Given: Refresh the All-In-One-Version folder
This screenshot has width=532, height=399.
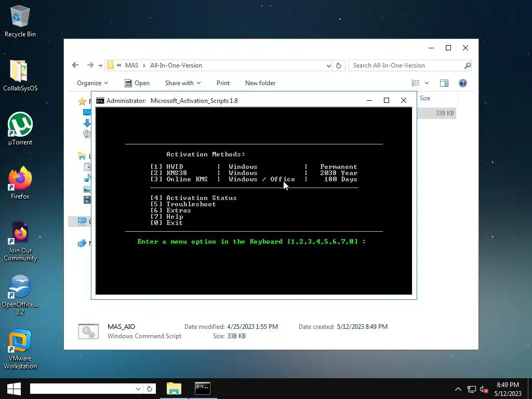Looking at the screenshot, I should click(x=339, y=65).
